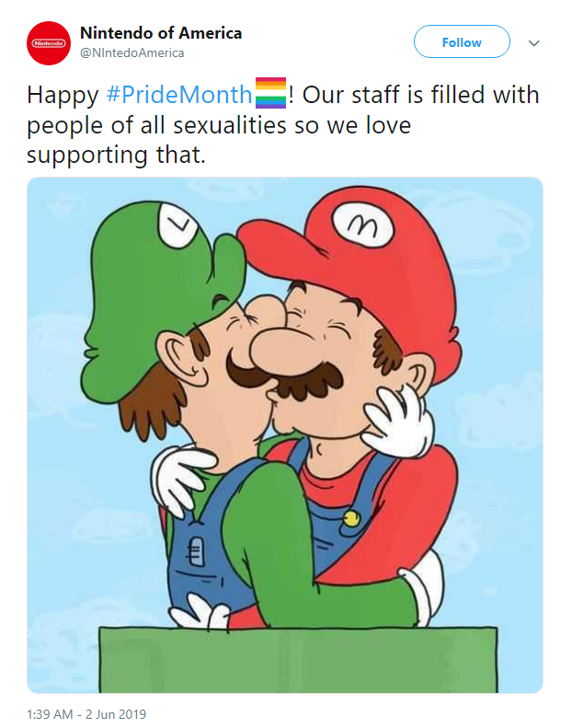Viewport: 572px width, 728px height.
Task: Click the rainbow flag emoji
Action: 270,94
